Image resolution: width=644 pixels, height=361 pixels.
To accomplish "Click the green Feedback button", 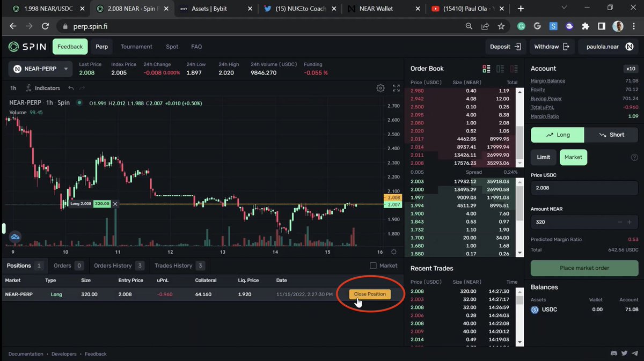I will tap(70, 47).
